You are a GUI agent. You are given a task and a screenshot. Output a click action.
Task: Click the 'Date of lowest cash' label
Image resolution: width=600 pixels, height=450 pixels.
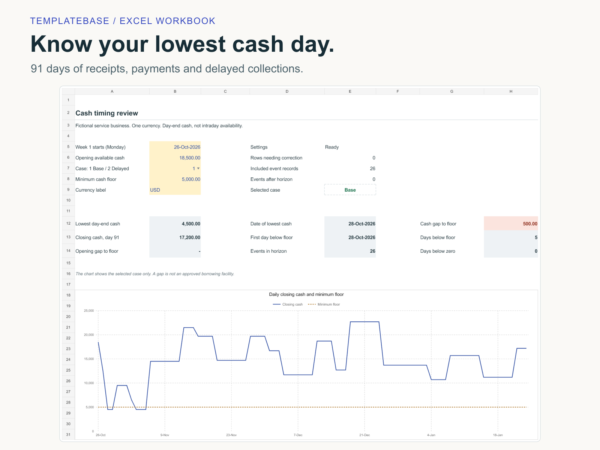(271, 224)
